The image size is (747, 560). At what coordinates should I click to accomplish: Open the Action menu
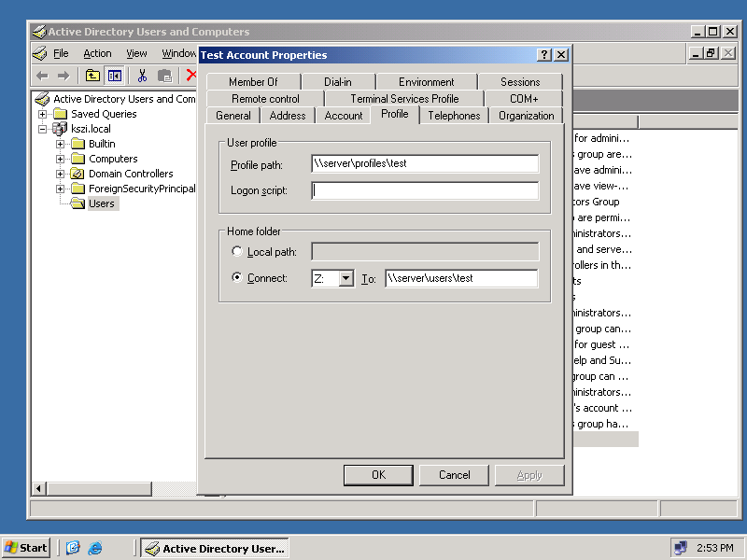pos(97,53)
